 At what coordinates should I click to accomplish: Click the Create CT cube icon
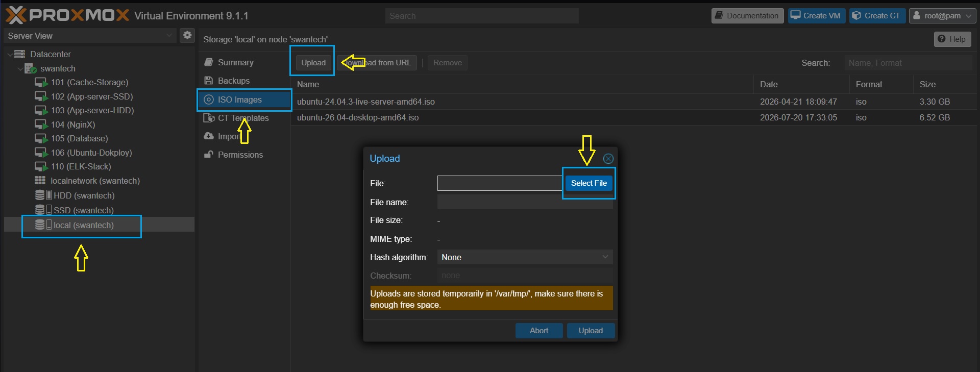[856, 15]
